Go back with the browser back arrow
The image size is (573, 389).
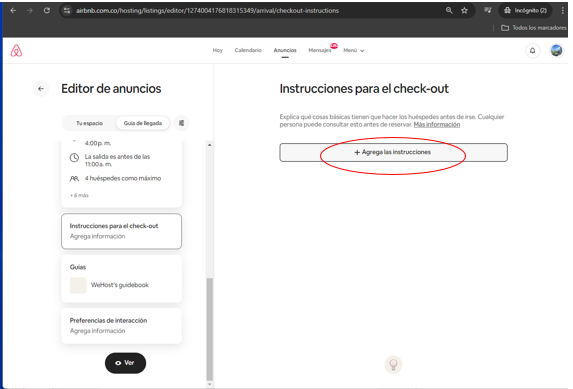13,11
